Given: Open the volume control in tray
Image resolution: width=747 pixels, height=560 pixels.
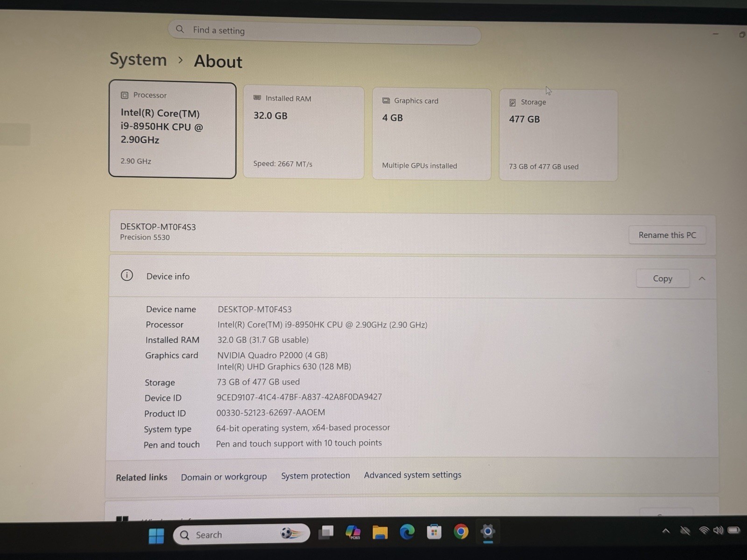Looking at the screenshot, I should [718, 530].
